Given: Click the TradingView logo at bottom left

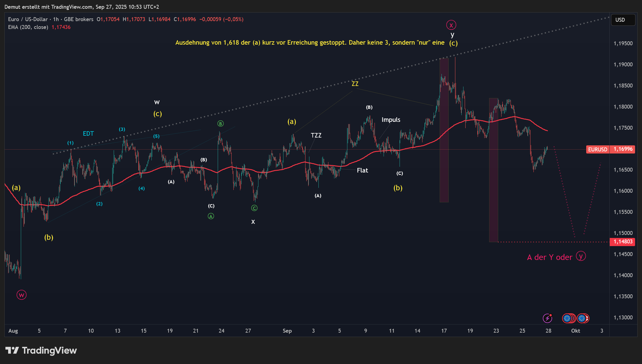Looking at the screenshot, I should [x=41, y=350].
